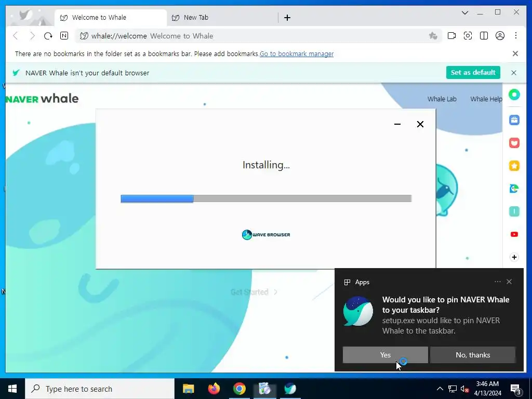Switch to the New Tab tab
The height and width of the screenshot is (399, 532).
pos(222,18)
